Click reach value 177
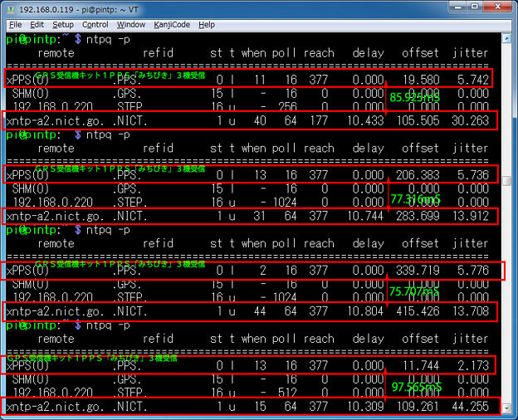 coord(319,120)
